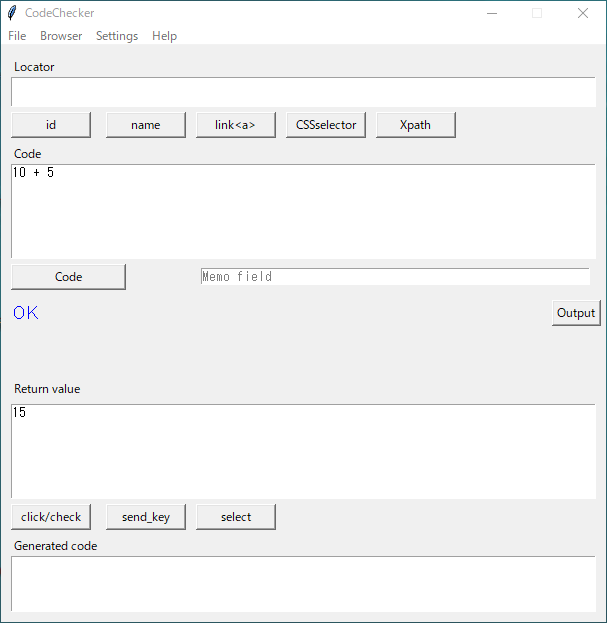Click inside the Generated code text area
The image size is (607, 623).
coord(304,584)
